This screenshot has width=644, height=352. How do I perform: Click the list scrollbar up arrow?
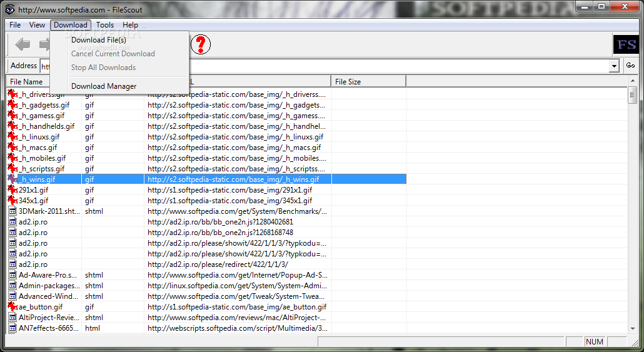tap(633, 82)
